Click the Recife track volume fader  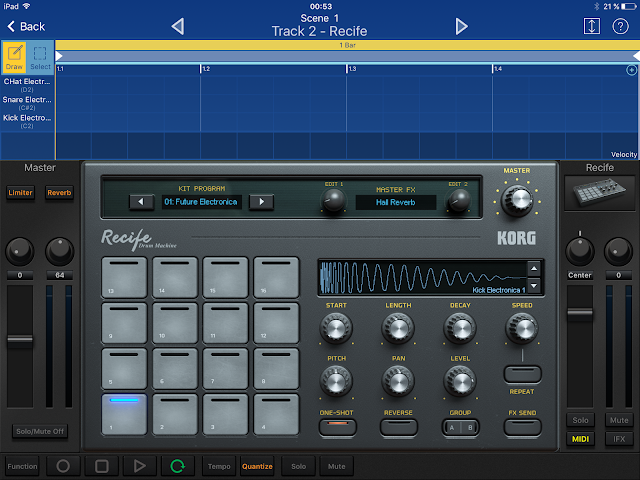tap(580, 313)
